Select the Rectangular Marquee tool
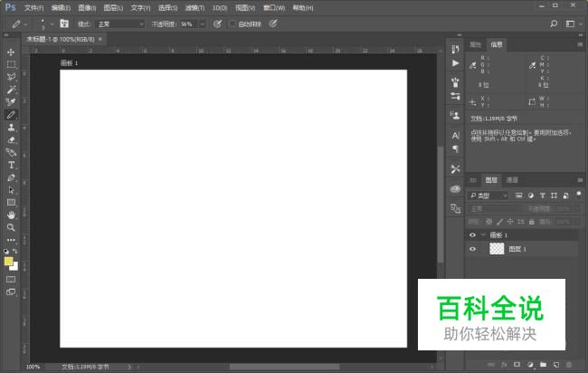The height and width of the screenshot is (373, 588). pos(11,64)
